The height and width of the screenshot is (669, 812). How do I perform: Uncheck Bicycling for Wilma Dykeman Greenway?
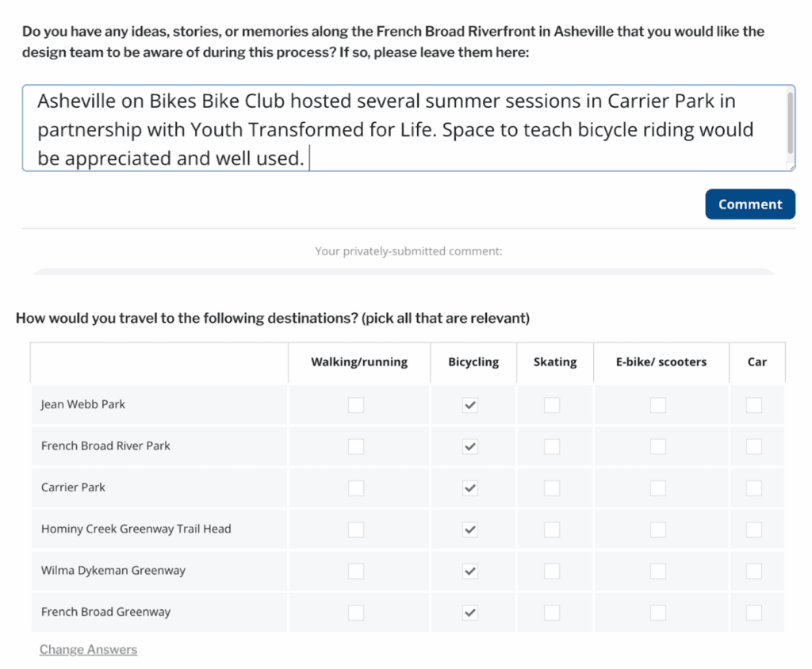pyautogui.click(x=470, y=571)
